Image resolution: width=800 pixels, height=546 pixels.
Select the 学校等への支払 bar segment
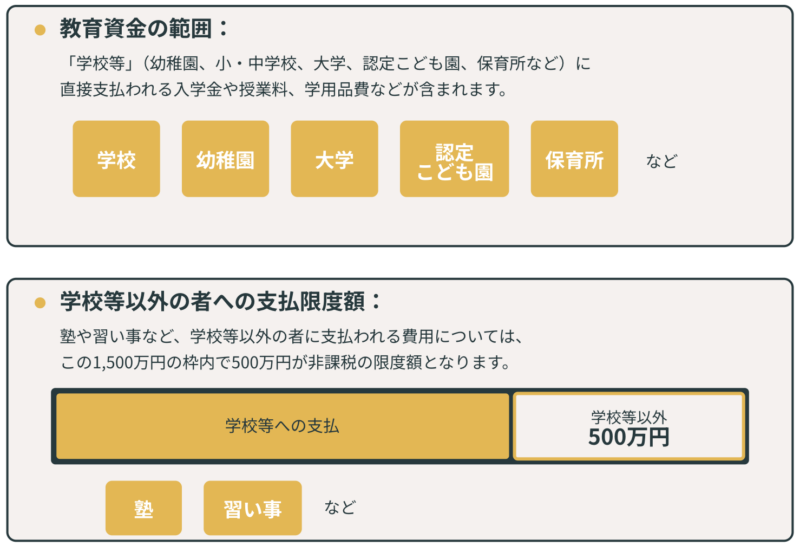[x=282, y=426]
